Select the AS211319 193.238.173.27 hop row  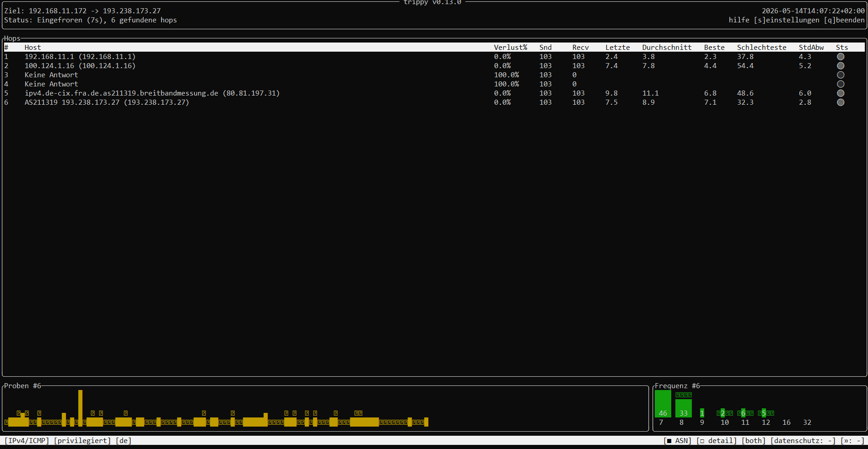[x=434, y=102]
